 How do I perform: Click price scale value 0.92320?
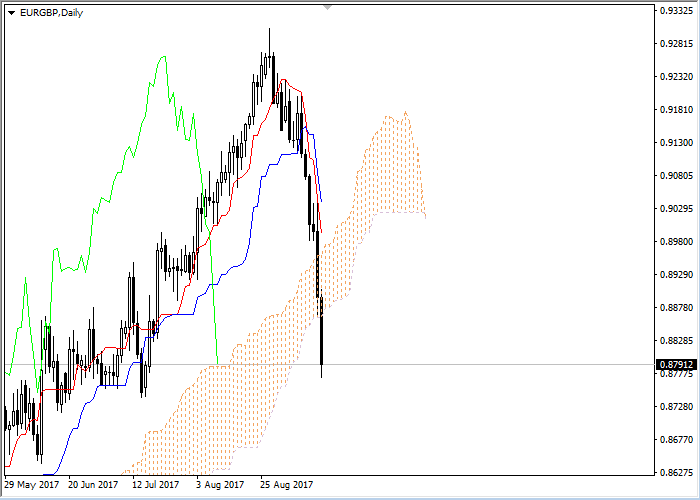[677, 77]
